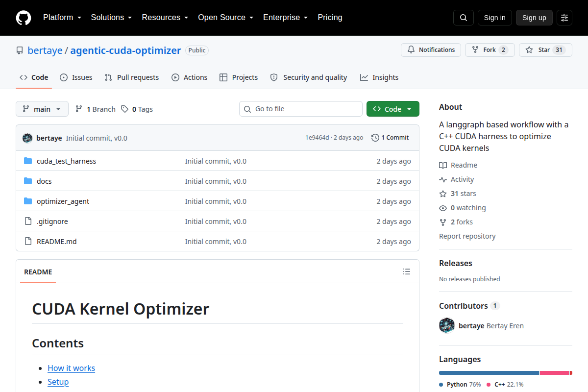Open the cuda_test_harness folder
The height and width of the screenshot is (392, 588).
(x=66, y=161)
